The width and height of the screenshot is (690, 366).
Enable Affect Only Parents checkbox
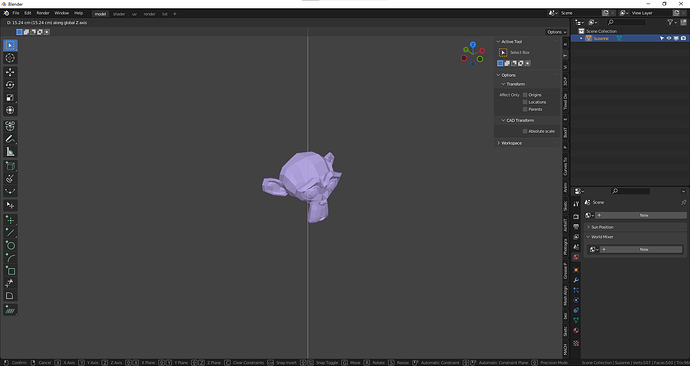[525, 109]
